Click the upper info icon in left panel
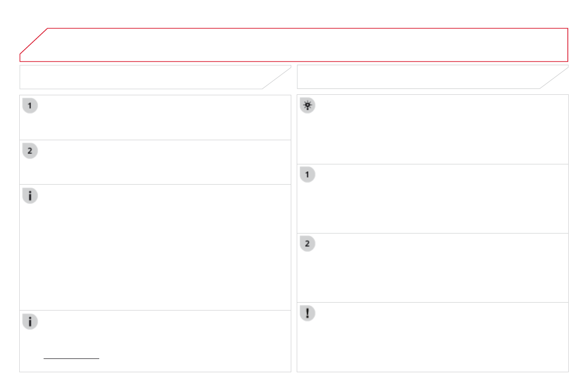The height and width of the screenshot is (392, 588). pos(30,196)
